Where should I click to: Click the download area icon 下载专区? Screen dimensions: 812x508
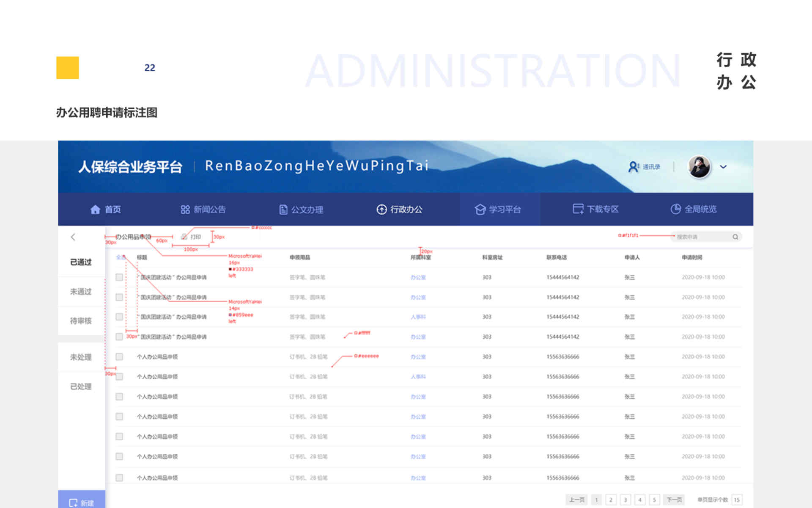[578, 209]
